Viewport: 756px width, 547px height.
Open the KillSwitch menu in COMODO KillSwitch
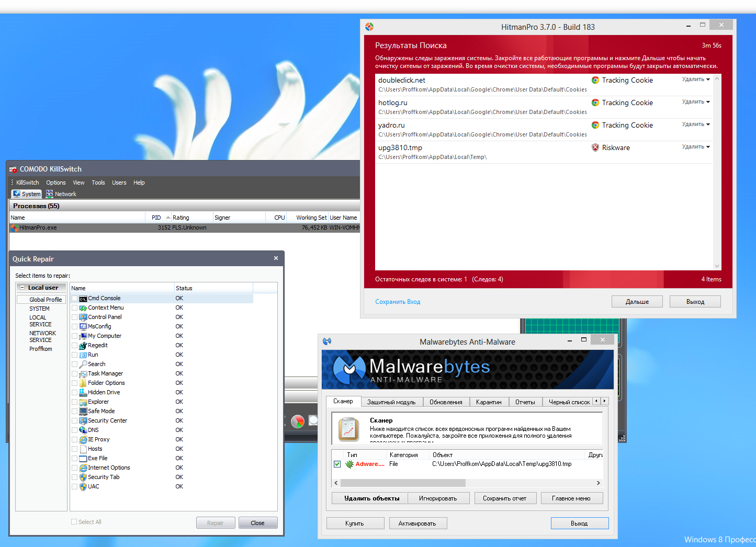pyautogui.click(x=27, y=183)
